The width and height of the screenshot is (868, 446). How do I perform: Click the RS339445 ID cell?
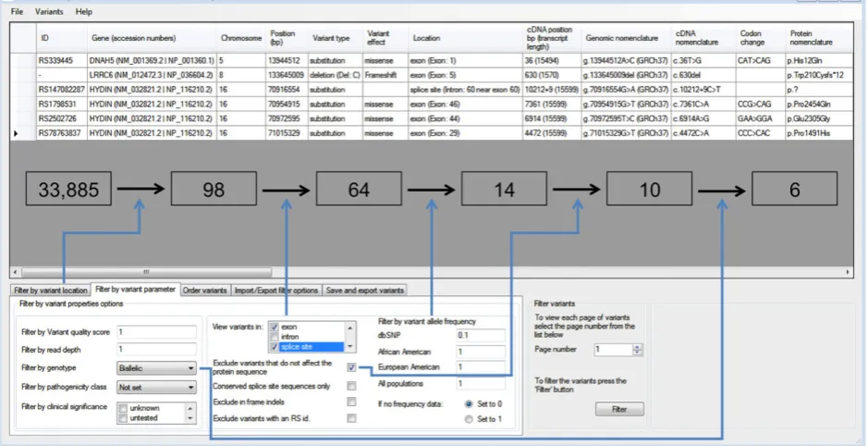tap(61, 60)
